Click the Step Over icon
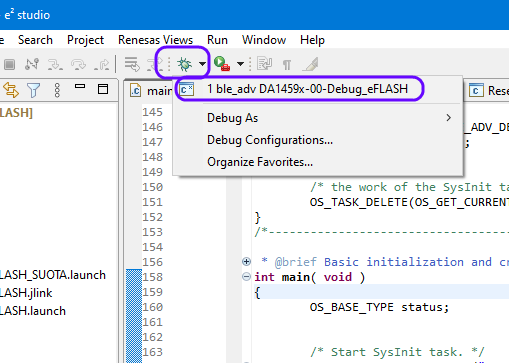 (78, 64)
